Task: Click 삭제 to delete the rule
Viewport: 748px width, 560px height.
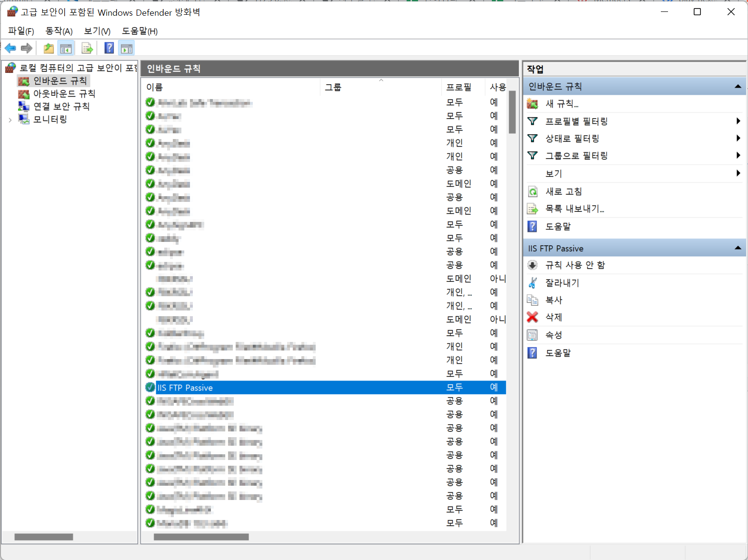Action: 554,317
